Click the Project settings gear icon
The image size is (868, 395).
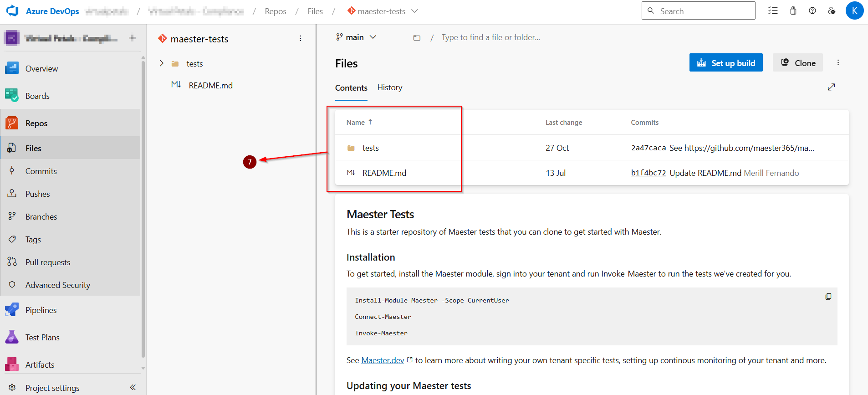click(x=12, y=388)
